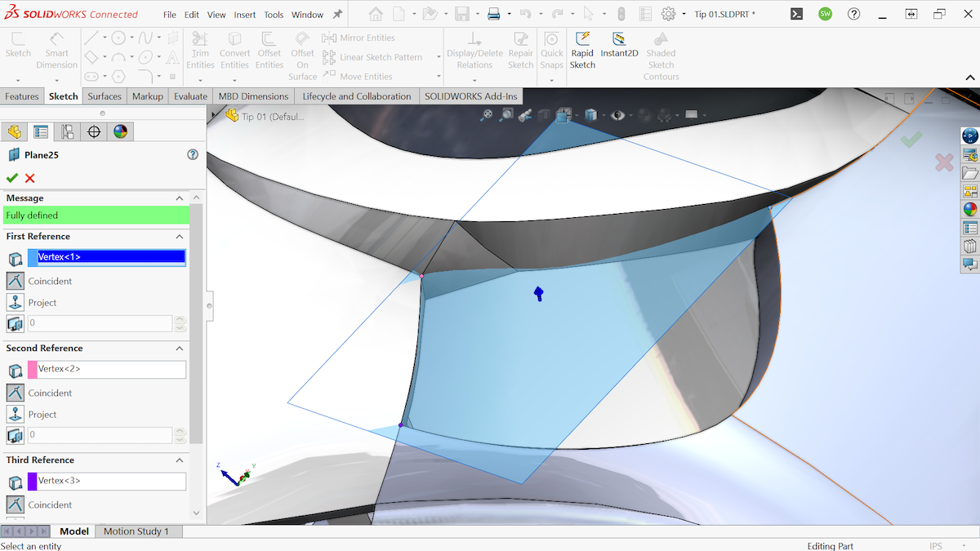Enable Coincident constraint under Second Reference
The width and height of the screenshot is (980, 551).
click(x=14, y=393)
